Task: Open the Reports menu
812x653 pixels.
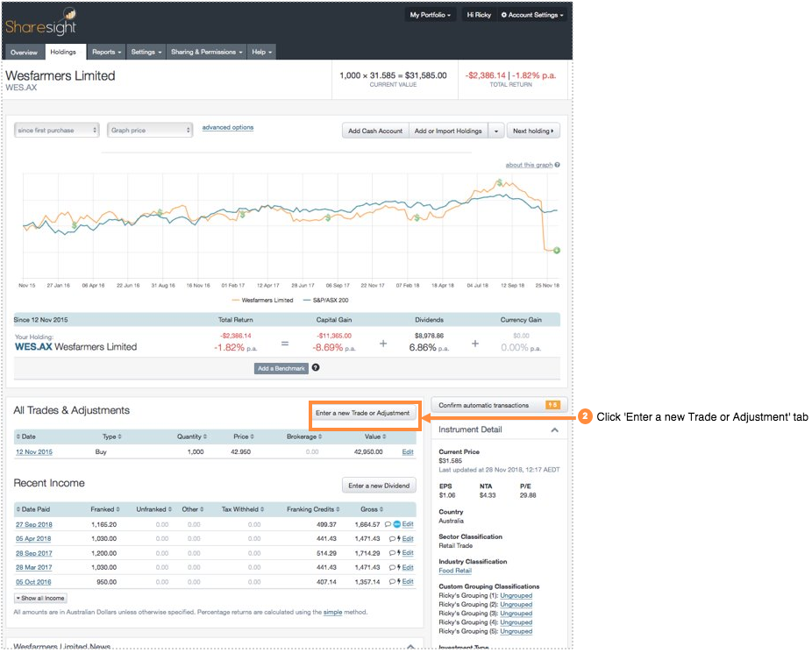Action: (x=106, y=52)
